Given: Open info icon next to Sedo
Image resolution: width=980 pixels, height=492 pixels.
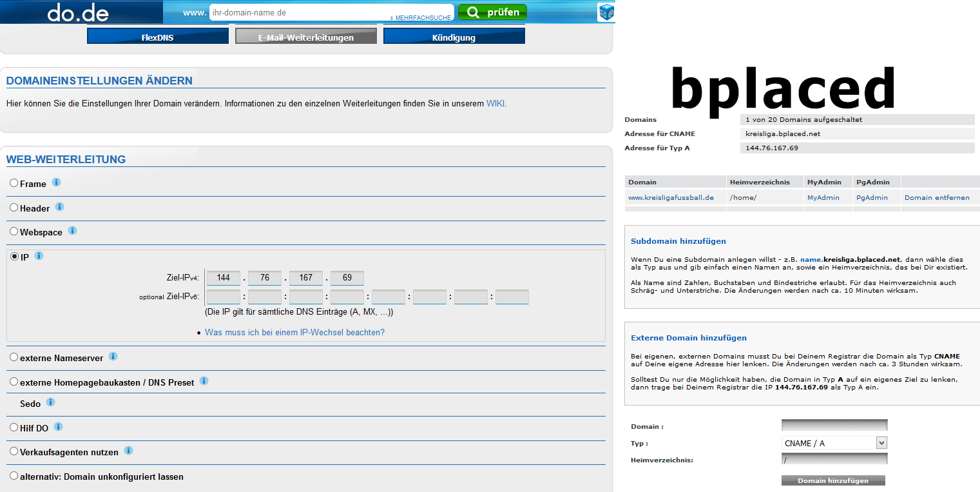Looking at the screenshot, I should pos(51,402).
